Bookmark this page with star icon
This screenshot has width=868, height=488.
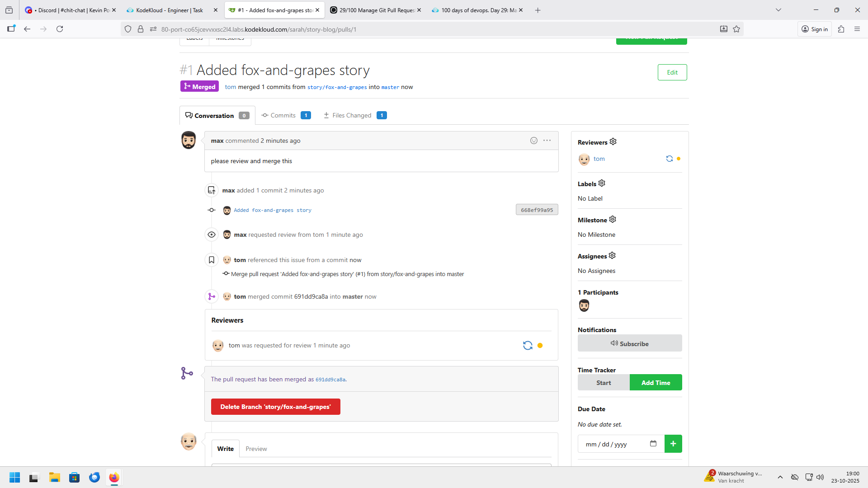[736, 29]
